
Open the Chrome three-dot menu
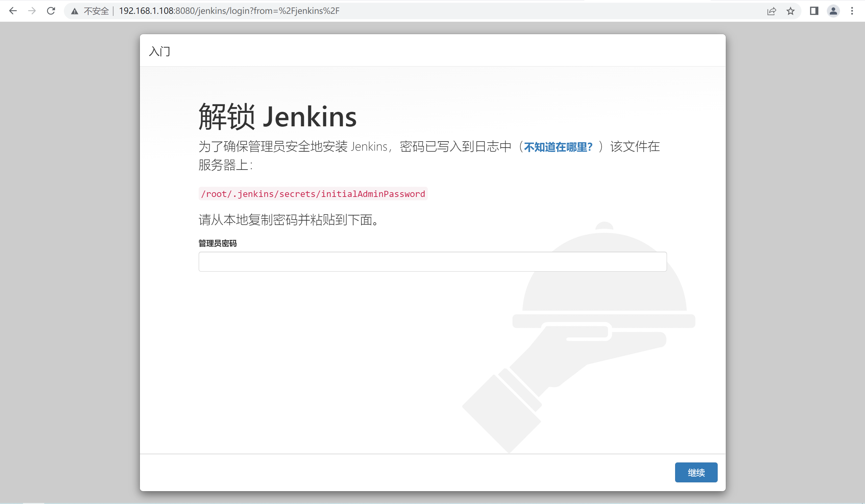click(852, 11)
